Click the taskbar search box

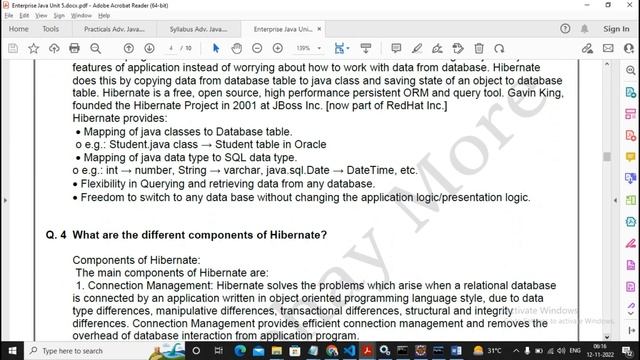click(x=104, y=351)
